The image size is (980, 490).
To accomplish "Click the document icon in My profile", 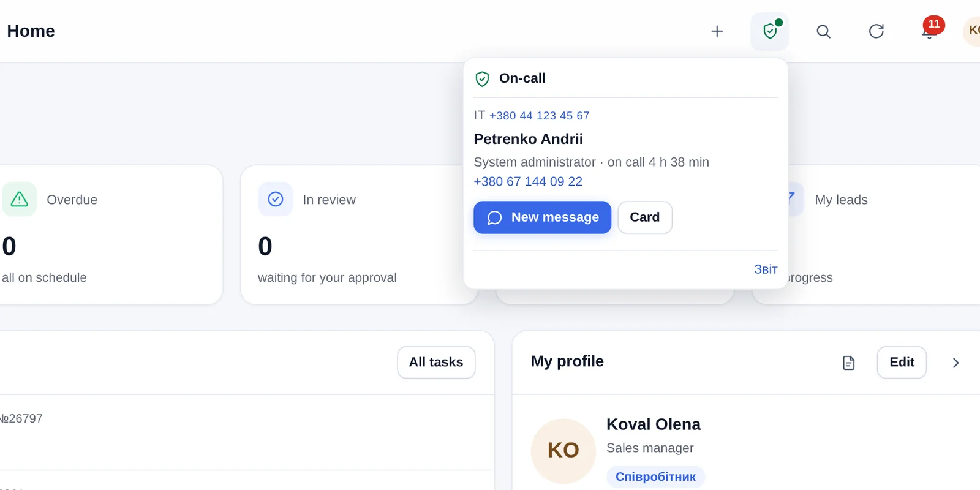I will pos(849,363).
